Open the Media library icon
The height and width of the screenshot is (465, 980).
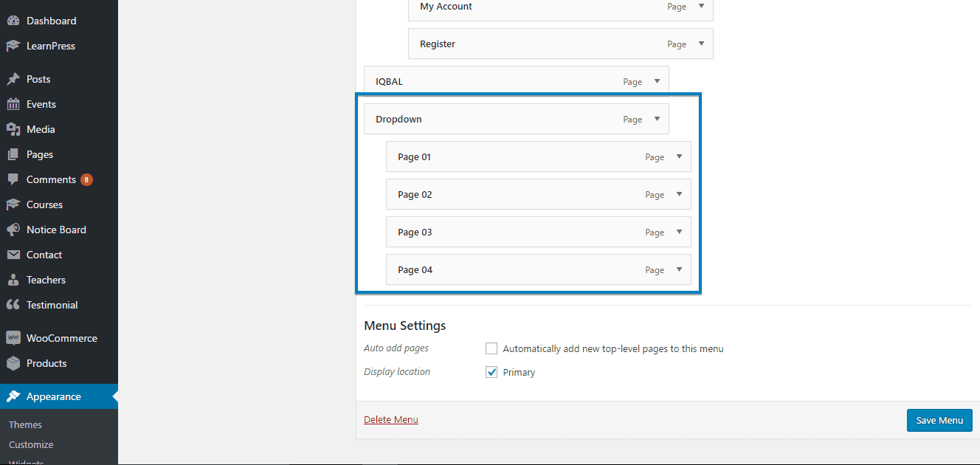[x=15, y=129]
